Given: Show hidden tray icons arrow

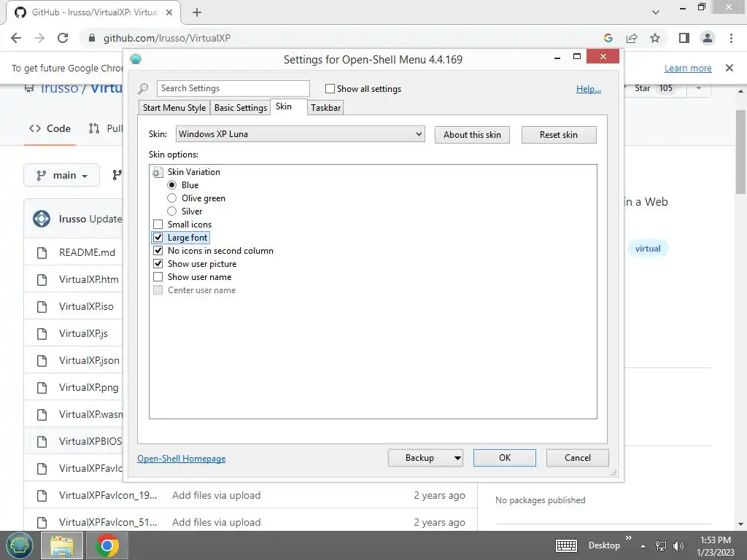Looking at the screenshot, I should 643,546.
